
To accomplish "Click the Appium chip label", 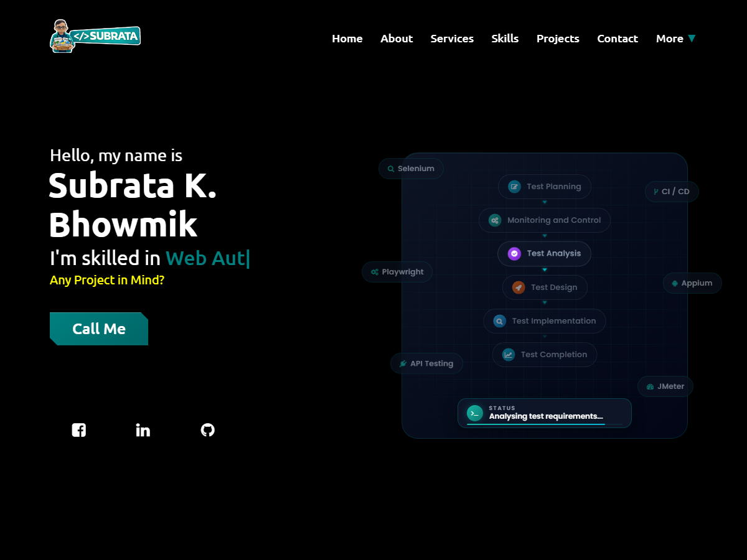I will [697, 283].
